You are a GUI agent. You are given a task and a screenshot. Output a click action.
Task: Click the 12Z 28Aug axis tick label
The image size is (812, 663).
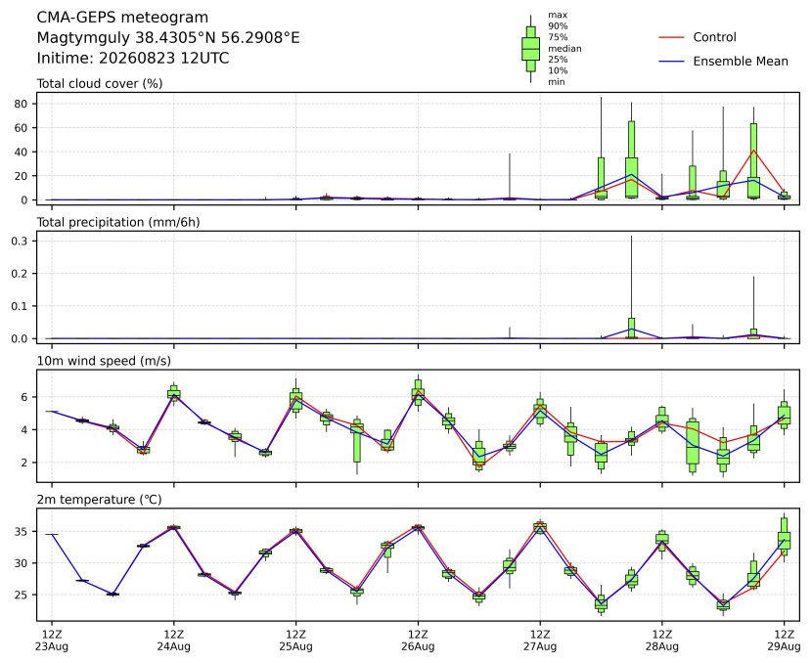pos(661,641)
